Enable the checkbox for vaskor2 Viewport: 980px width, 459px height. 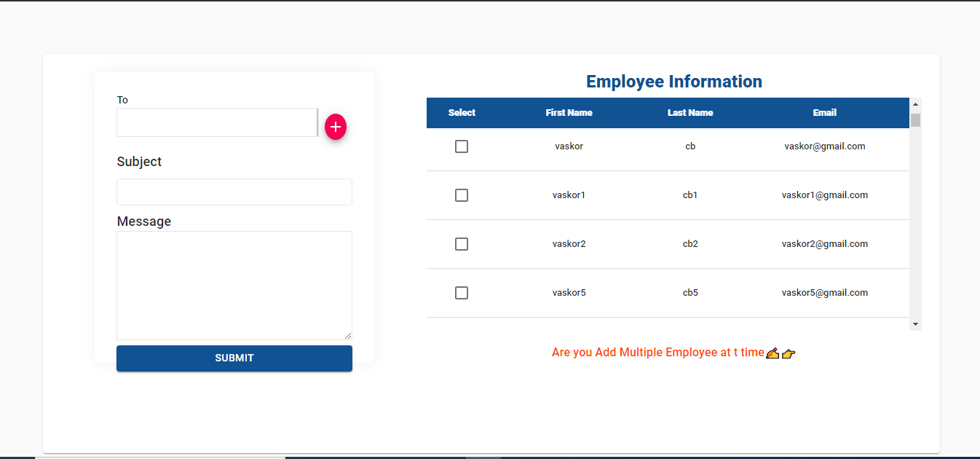(462, 243)
